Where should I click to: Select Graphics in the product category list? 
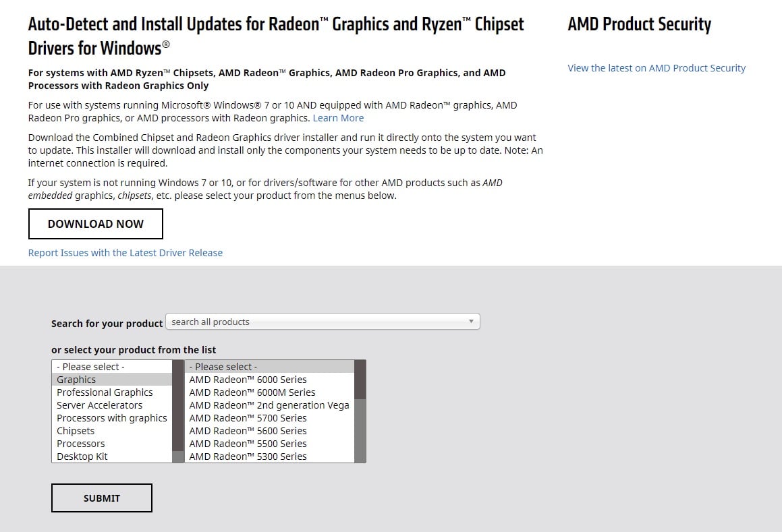click(112, 380)
